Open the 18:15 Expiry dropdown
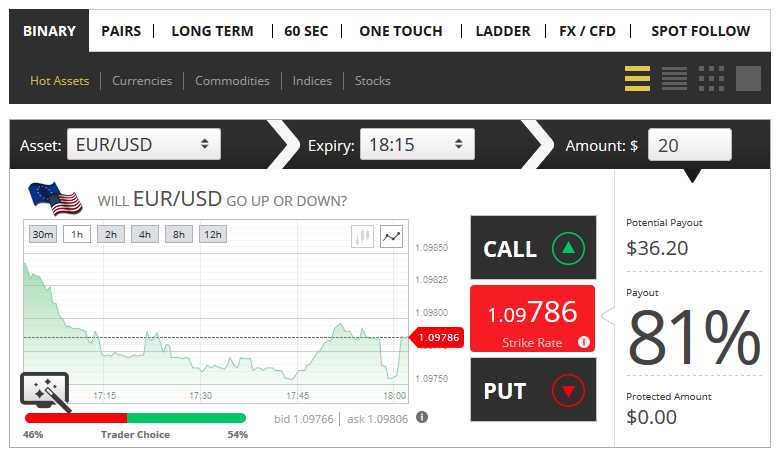 417,144
